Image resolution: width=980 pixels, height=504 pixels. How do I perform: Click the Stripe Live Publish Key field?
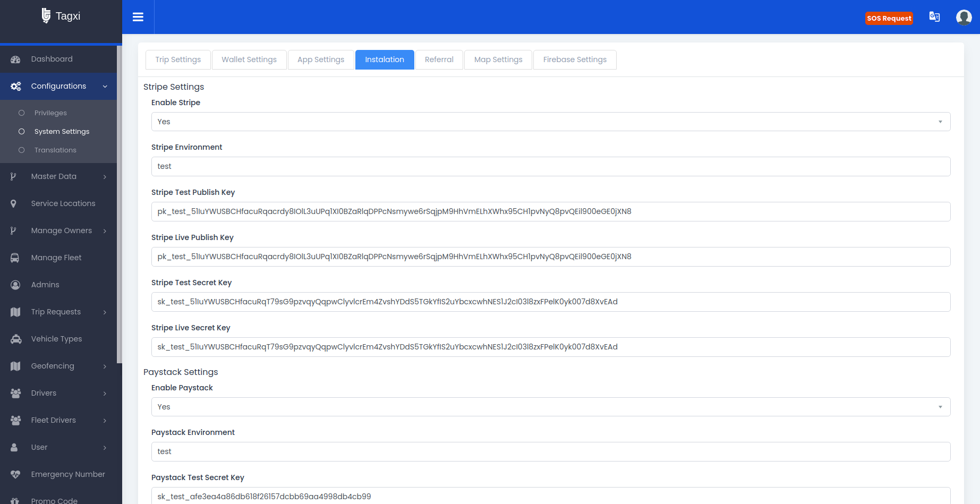(x=551, y=257)
